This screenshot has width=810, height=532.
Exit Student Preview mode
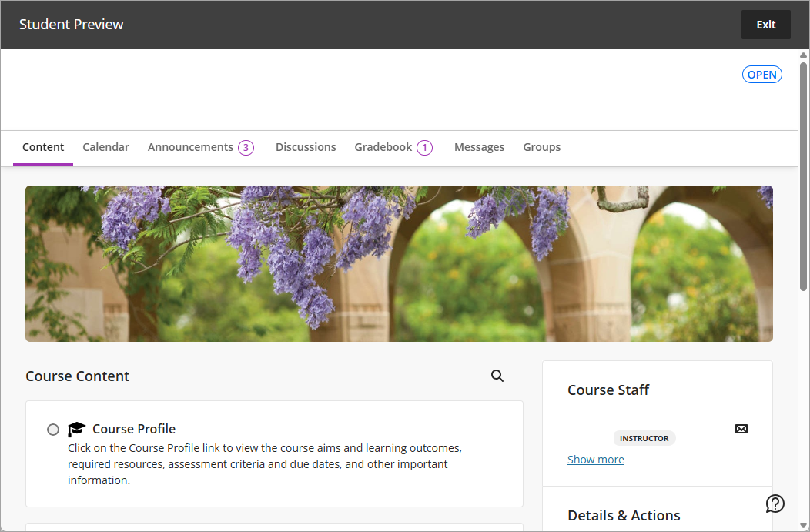coord(765,25)
